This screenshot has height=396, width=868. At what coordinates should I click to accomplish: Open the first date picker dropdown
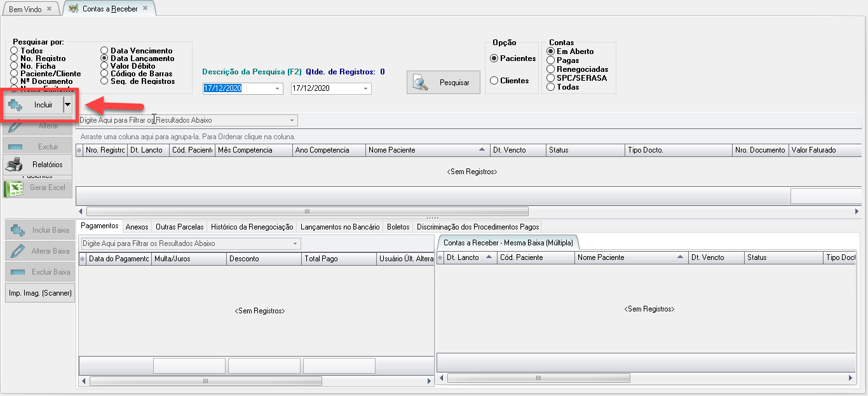pyautogui.click(x=278, y=89)
